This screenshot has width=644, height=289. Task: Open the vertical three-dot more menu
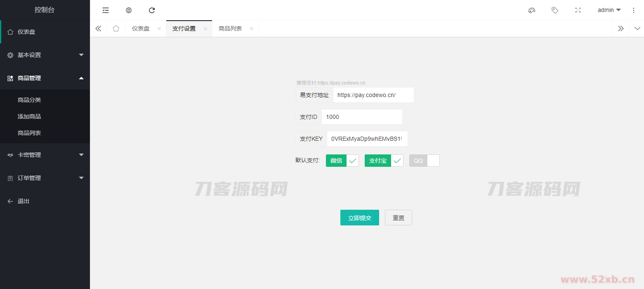pos(634,10)
